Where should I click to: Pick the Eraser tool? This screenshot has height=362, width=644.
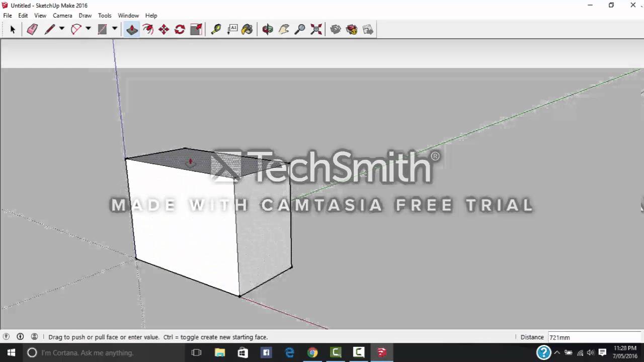tap(32, 30)
